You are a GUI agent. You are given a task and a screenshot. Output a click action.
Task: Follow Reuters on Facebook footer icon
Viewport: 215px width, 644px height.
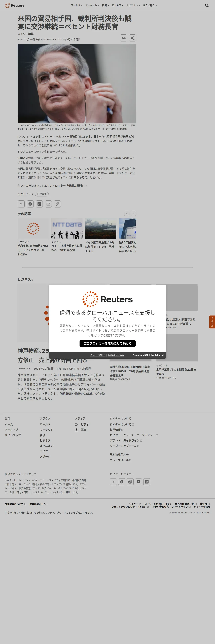[x=122, y=482]
